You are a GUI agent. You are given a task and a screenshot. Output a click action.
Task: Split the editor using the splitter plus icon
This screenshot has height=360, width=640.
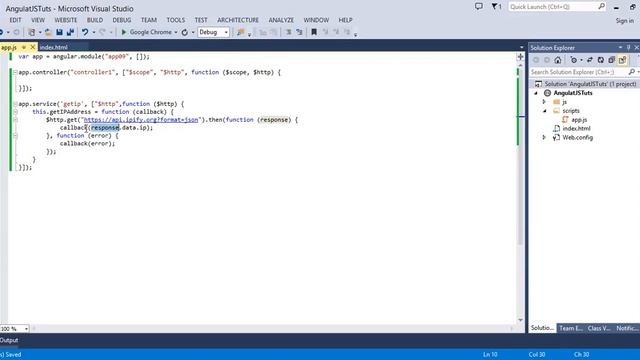click(520, 57)
